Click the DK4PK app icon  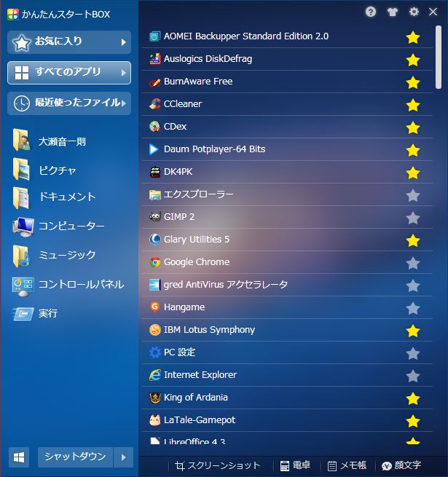coord(154,172)
